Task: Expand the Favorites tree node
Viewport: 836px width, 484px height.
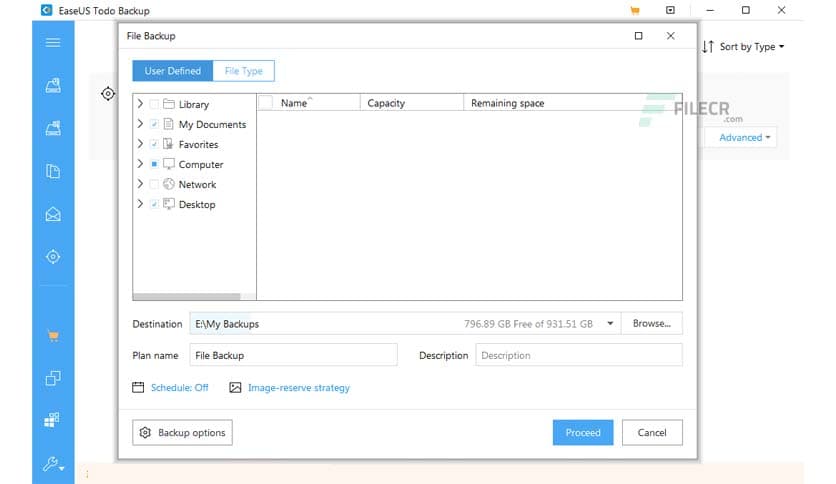Action: coord(140,144)
